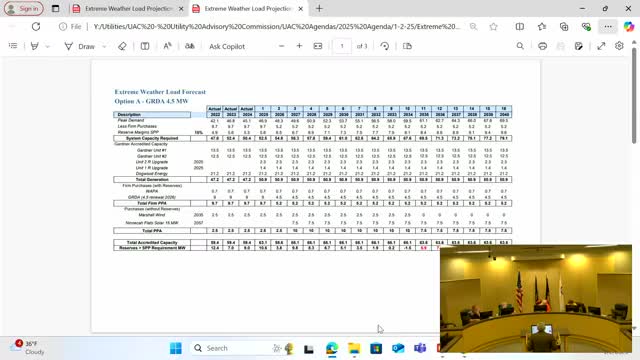Screen dimensions: 640x360
Task: Close the active Extreme Weather tab
Action: click(x=301, y=9)
